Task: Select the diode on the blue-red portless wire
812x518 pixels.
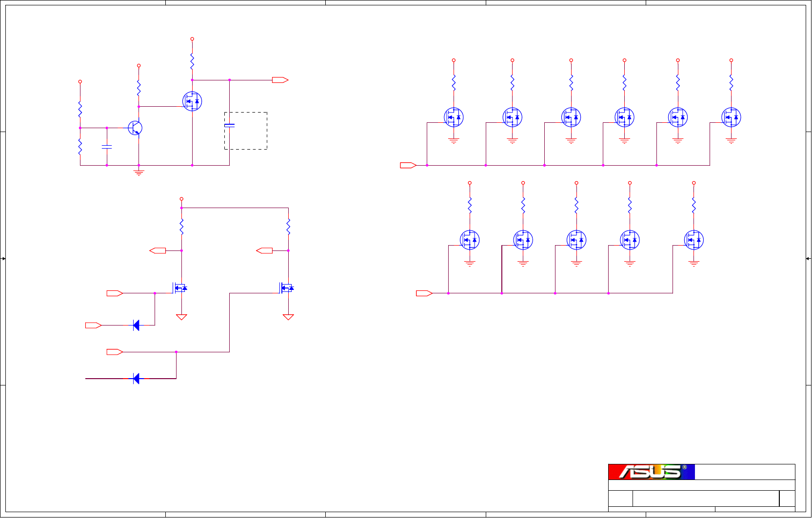Action: click(137, 378)
